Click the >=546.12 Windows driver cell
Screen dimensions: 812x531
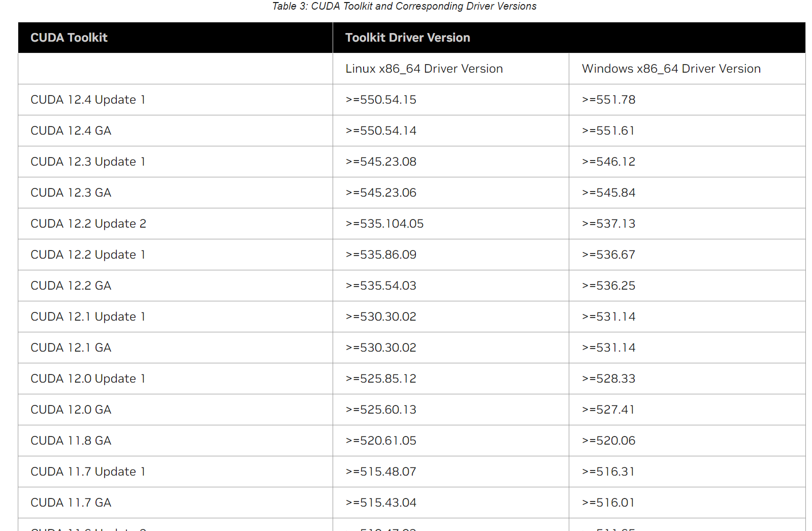pyautogui.click(x=608, y=162)
